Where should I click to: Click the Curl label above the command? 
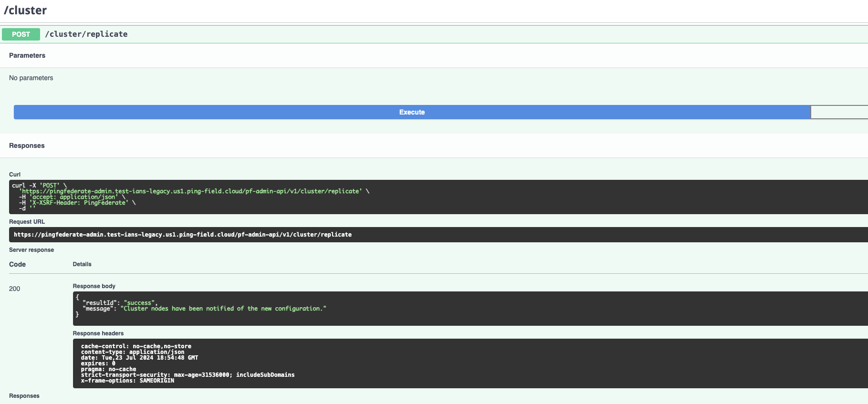pyautogui.click(x=15, y=175)
